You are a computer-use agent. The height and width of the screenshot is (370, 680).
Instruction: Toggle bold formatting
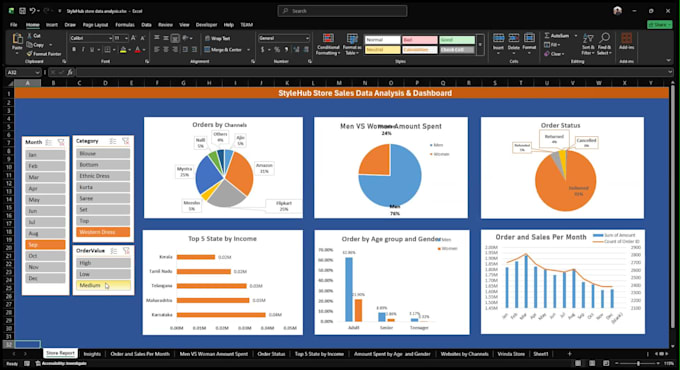(x=74, y=50)
